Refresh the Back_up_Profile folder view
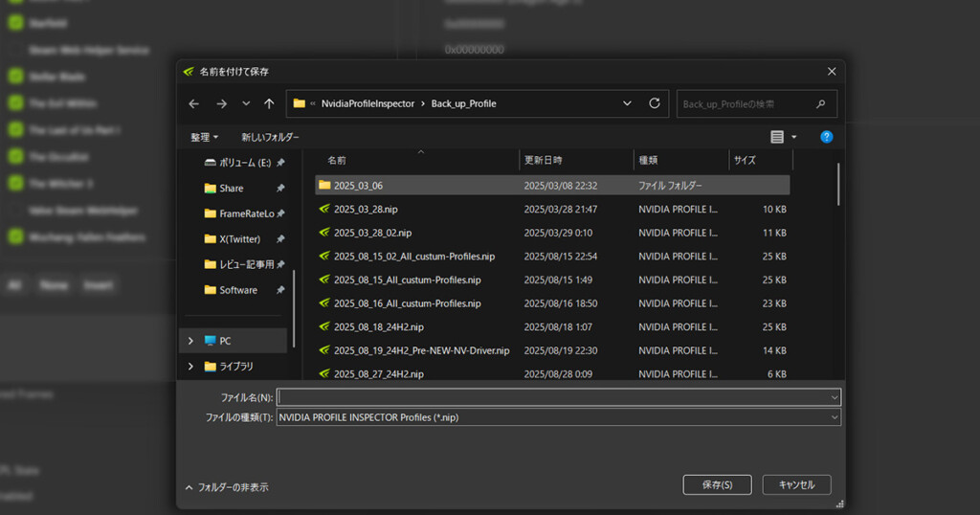The width and height of the screenshot is (980, 515). 655,103
